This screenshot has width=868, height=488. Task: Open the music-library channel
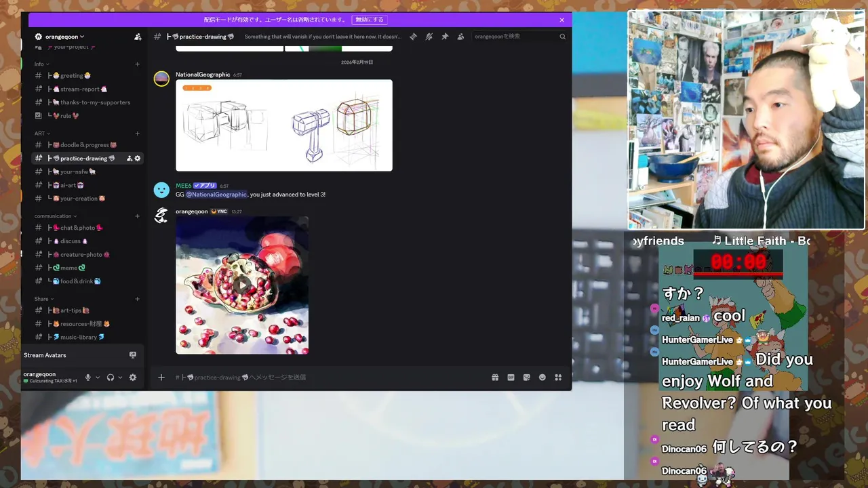click(x=87, y=337)
